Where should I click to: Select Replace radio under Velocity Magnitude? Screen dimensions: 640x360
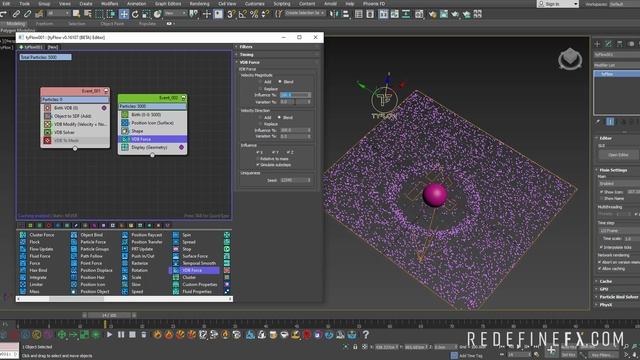click(260, 89)
